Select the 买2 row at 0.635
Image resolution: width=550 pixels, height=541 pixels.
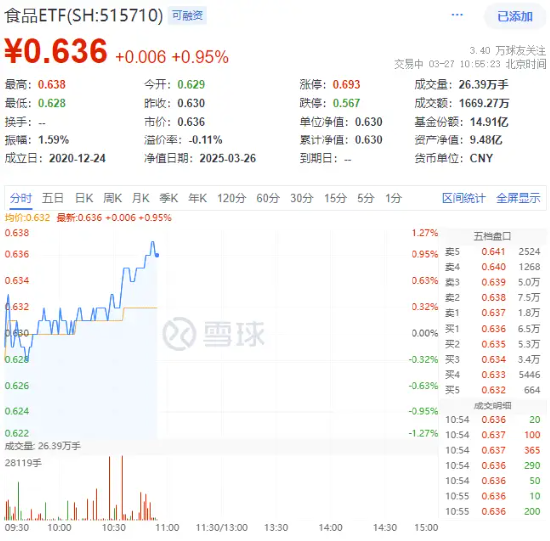(492, 344)
